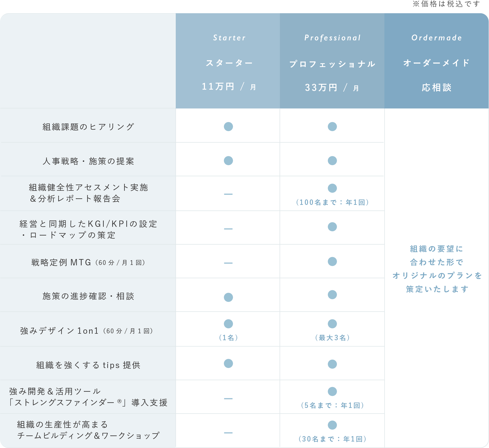Click オーダーメイド plan name
Image resolution: width=489 pixels, height=448 pixels.
pos(437,63)
